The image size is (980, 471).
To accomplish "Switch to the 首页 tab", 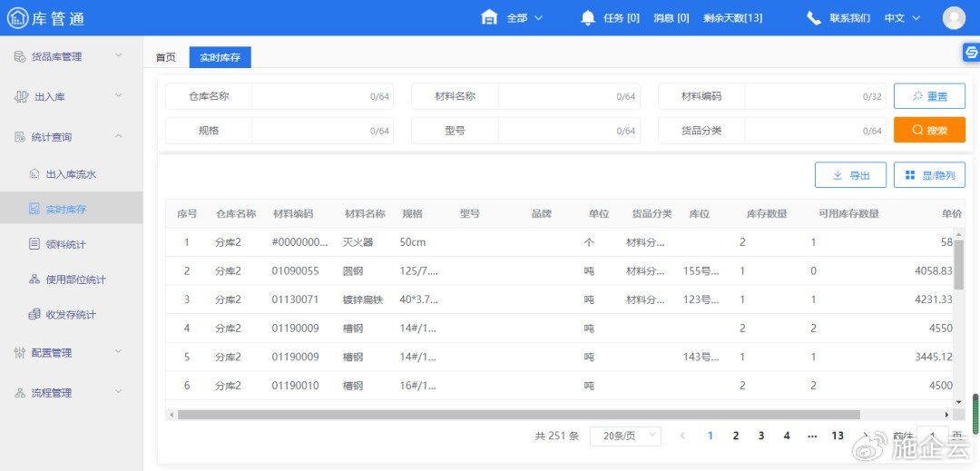I will [x=165, y=57].
